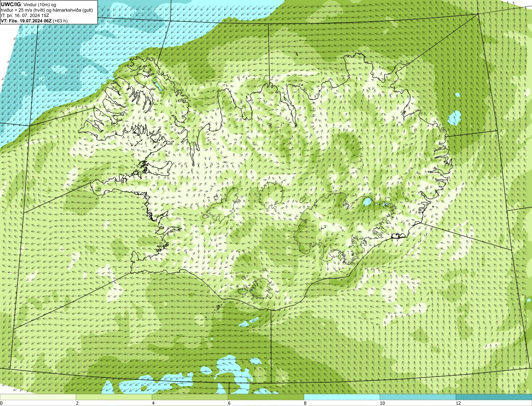This screenshot has width=532, height=406.
Task: Select the palest 0–2 colorbar segment
Action: [x=38, y=397]
